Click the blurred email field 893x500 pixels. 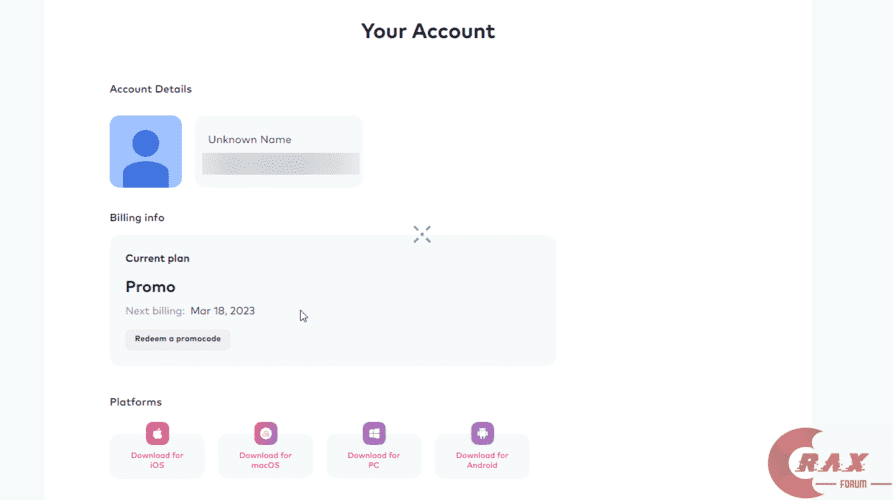[280, 164]
